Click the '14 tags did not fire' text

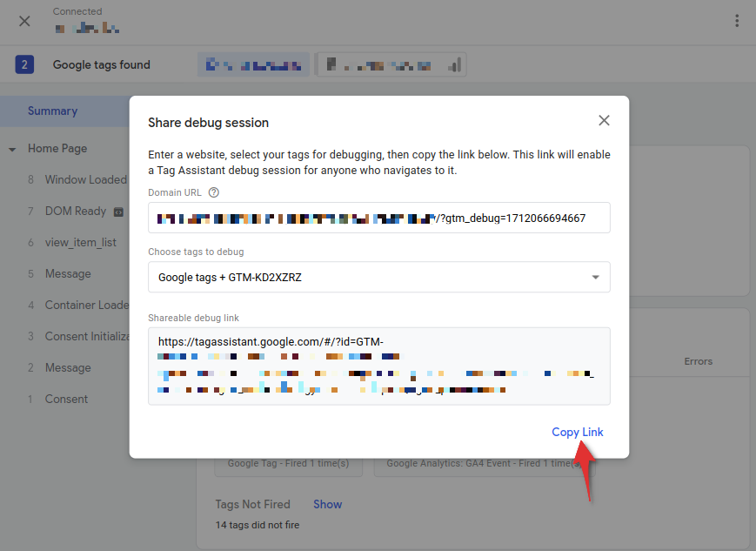258,525
